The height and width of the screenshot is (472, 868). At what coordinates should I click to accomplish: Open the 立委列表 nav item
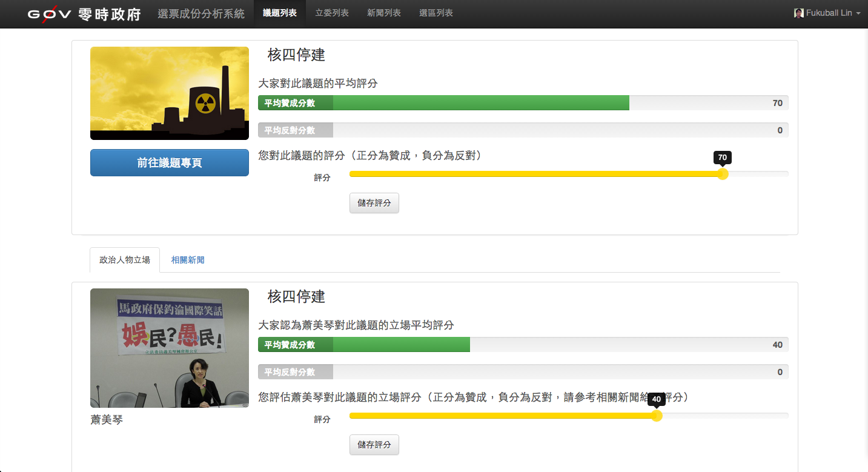click(332, 13)
